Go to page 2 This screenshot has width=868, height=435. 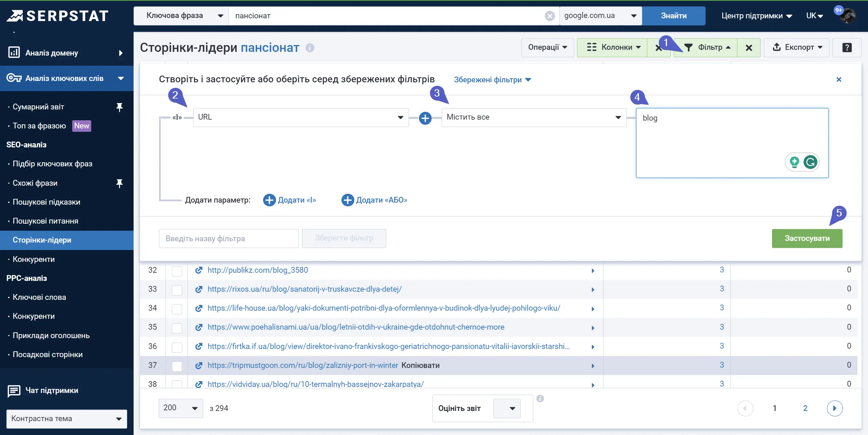click(805, 408)
